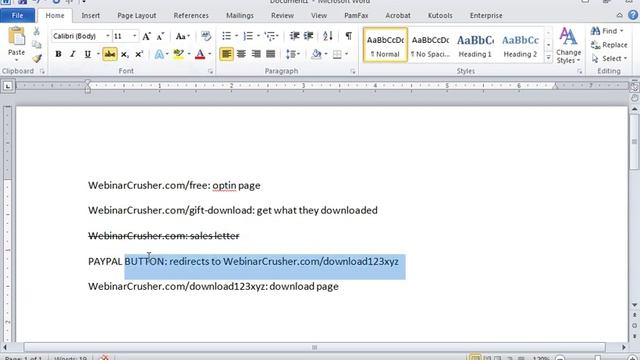This screenshot has width=640, height=360.
Task: Switch to the Mailings tab
Action: (240, 16)
